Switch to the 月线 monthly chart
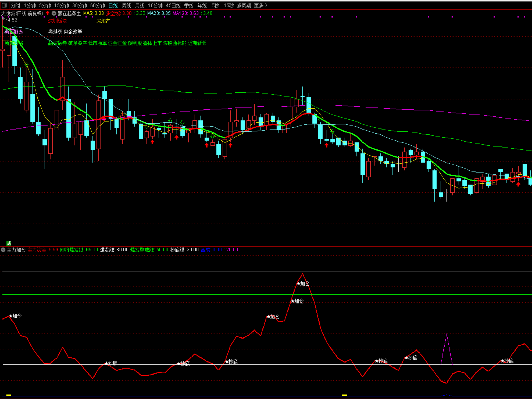Screen dimensions: 532x399 point(140,5)
